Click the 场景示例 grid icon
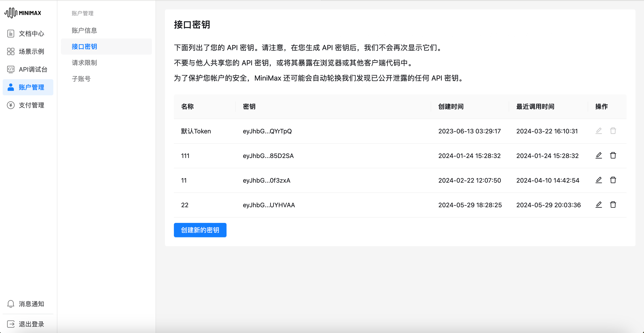644x333 pixels. point(11,51)
